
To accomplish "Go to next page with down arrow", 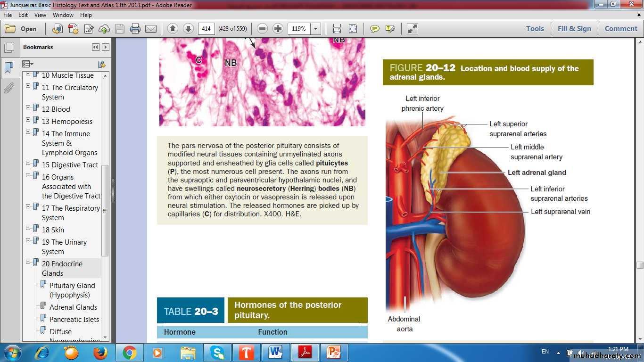I will coord(188,29).
